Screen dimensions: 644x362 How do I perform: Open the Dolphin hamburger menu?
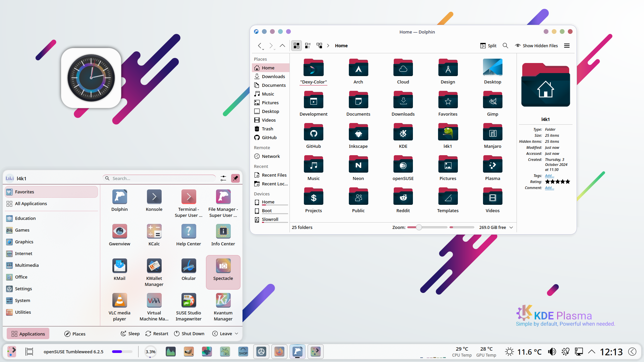[567, 46]
